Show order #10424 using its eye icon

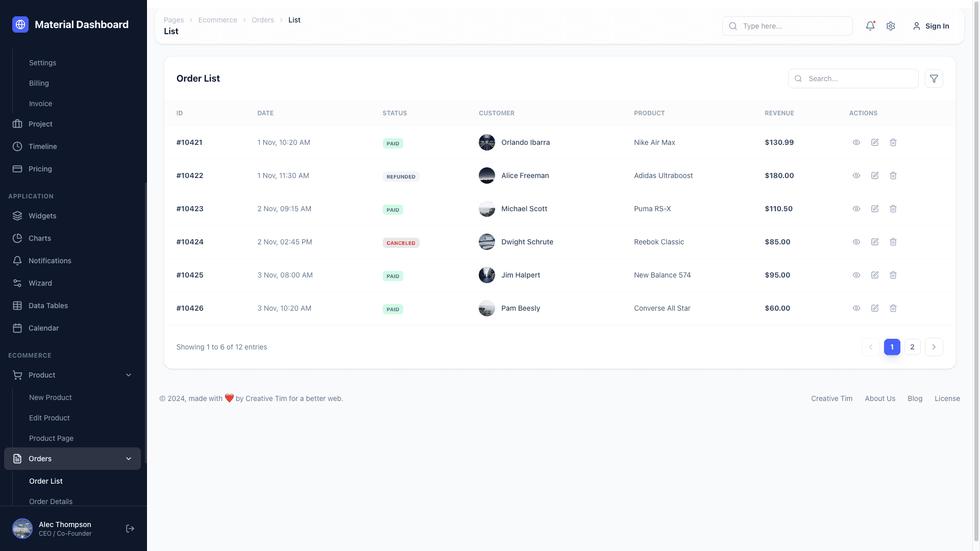(x=856, y=242)
